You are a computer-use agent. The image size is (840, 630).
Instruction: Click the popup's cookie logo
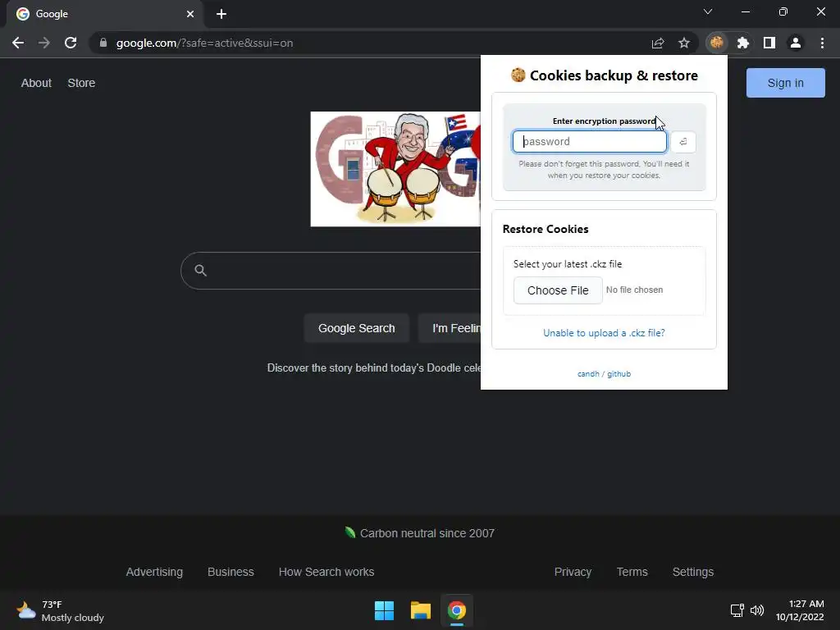[x=518, y=75]
